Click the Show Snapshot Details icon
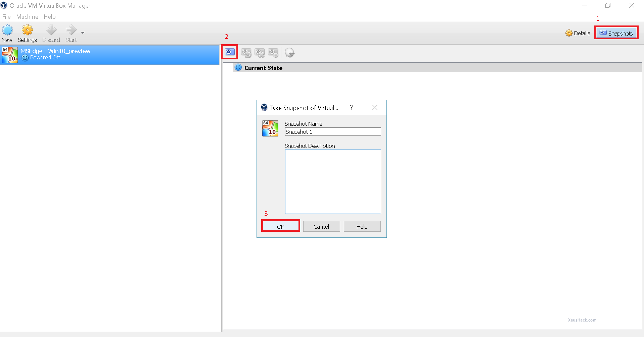 273,53
